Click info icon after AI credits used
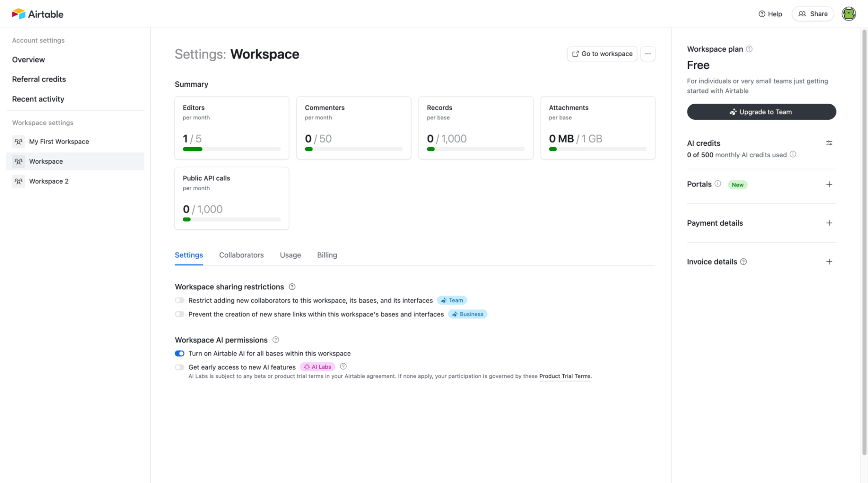This screenshot has height=483, width=868. (793, 154)
